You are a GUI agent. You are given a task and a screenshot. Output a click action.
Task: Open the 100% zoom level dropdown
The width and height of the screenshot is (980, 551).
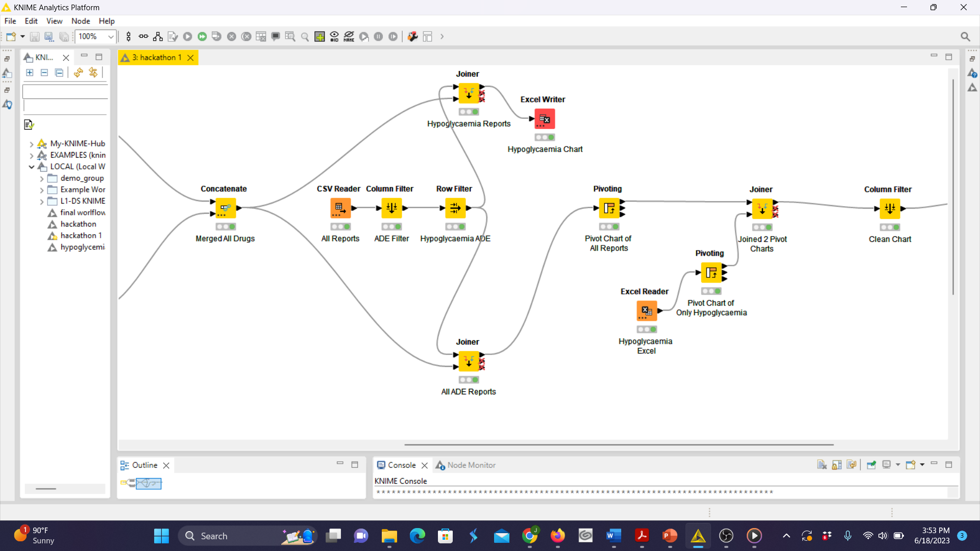pyautogui.click(x=110, y=37)
